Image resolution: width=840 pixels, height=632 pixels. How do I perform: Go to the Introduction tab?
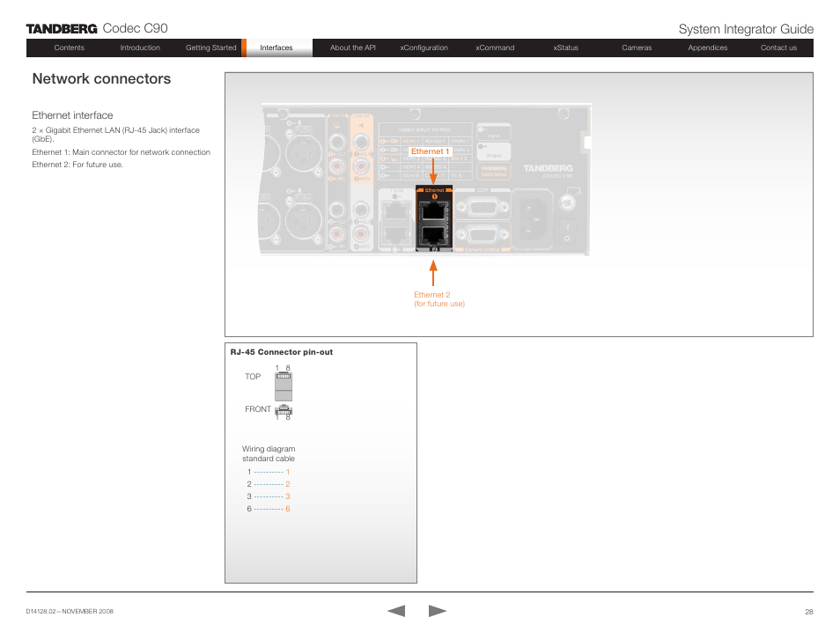[140, 48]
